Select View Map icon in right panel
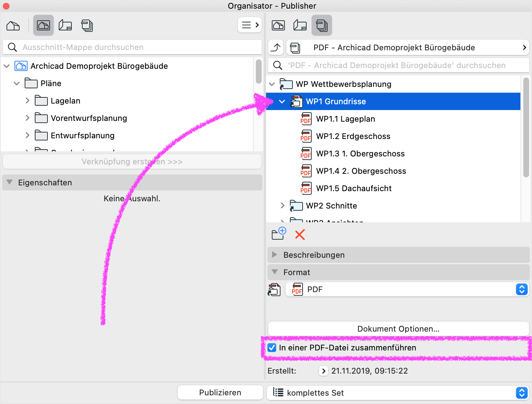The width and height of the screenshot is (532, 404). (x=278, y=25)
